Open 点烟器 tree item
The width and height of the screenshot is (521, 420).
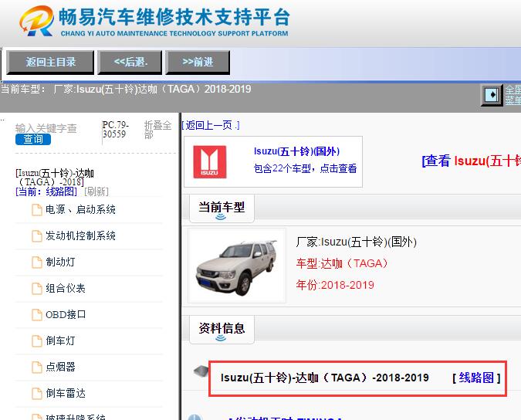tap(60, 367)
